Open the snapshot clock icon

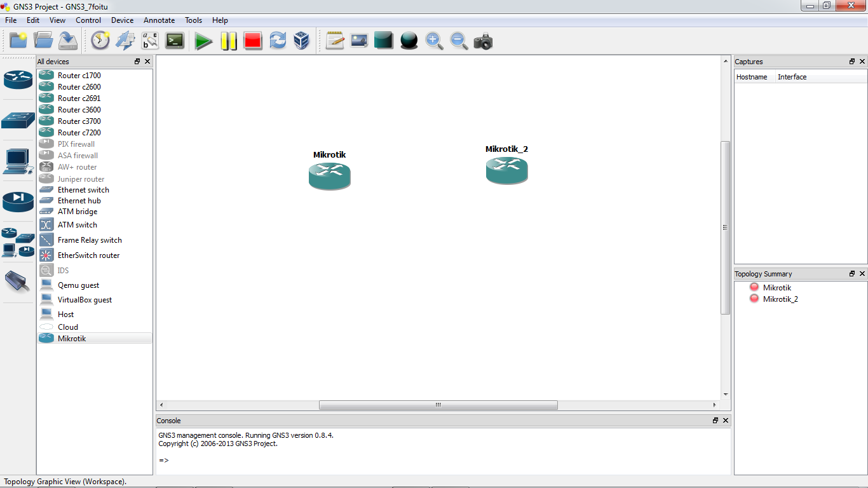click(100, 41)
